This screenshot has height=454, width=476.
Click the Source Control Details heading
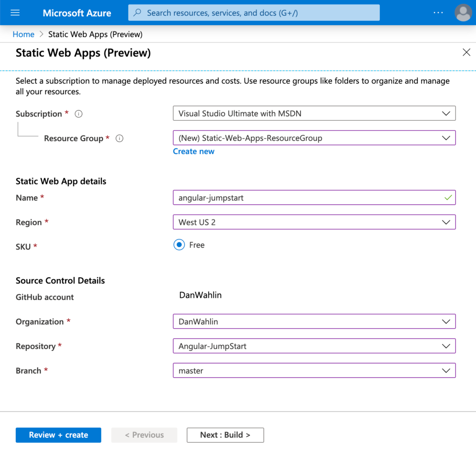point(60,280)
